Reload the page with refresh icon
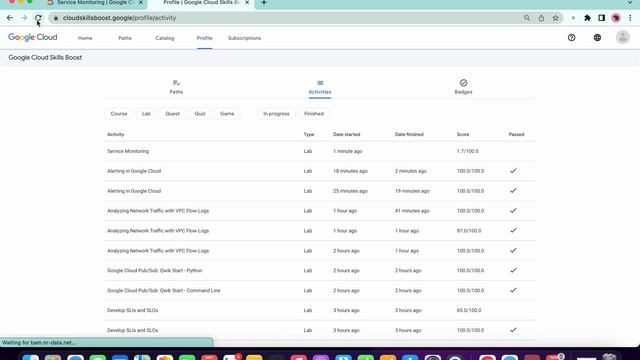Viewport: 640px width, 360px height. click(38, 18)
